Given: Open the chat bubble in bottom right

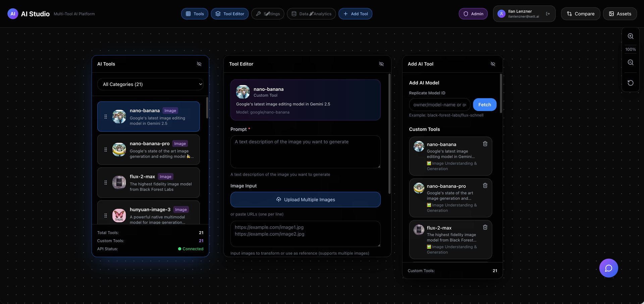Looking at the screenshot, I should pyautogui.click(x=608, y=268).
